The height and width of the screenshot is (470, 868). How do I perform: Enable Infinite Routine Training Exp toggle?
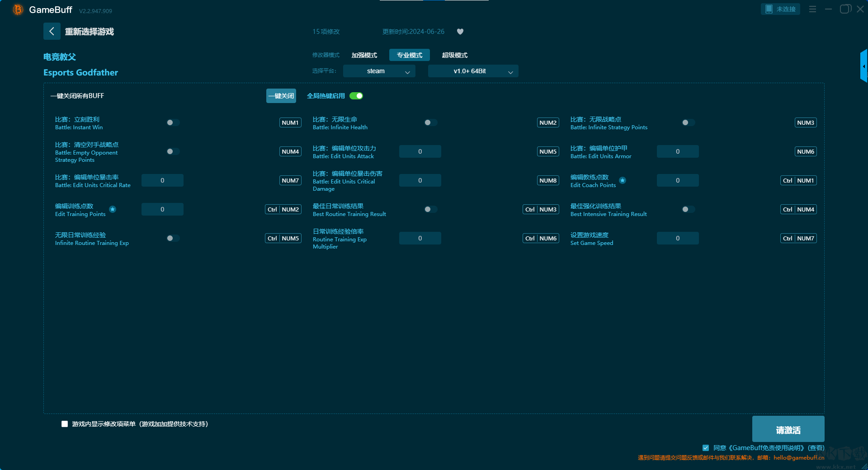tap(173, 238)
